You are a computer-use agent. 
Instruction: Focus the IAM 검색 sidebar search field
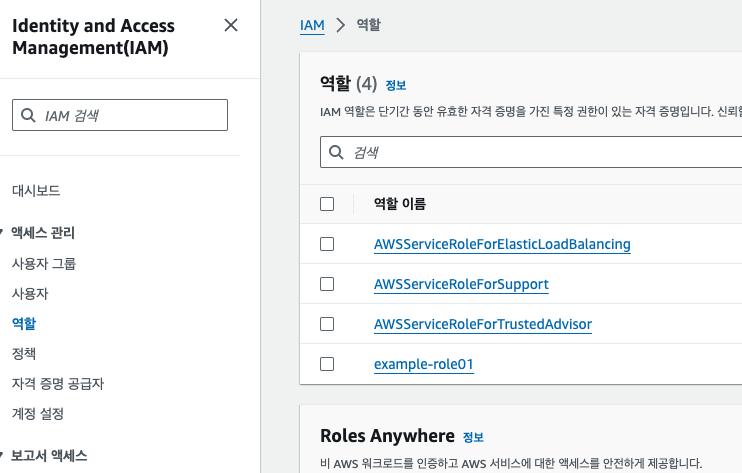[x=120, y=115]
